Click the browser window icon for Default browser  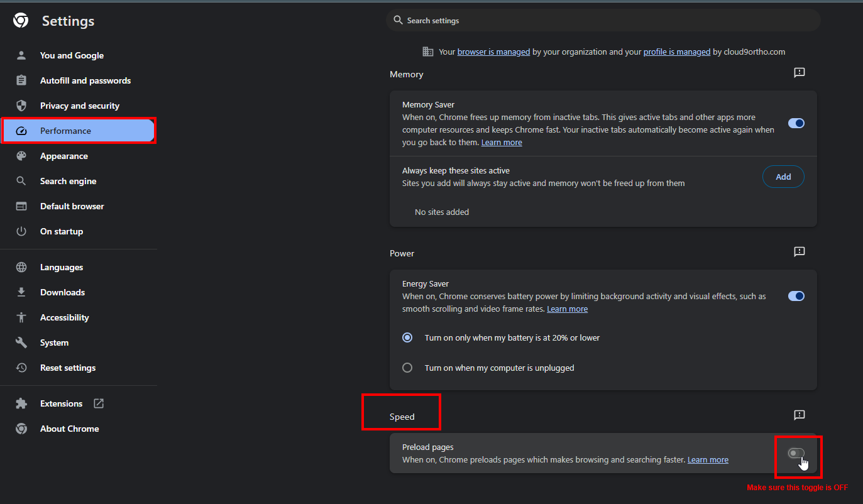pos(21,206)
